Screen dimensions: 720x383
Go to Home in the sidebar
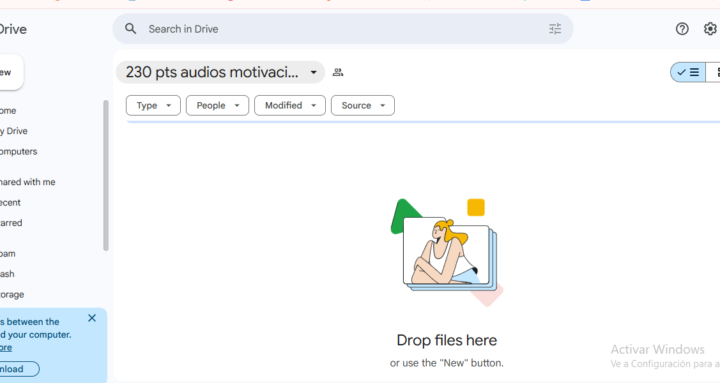click(8, 111)
